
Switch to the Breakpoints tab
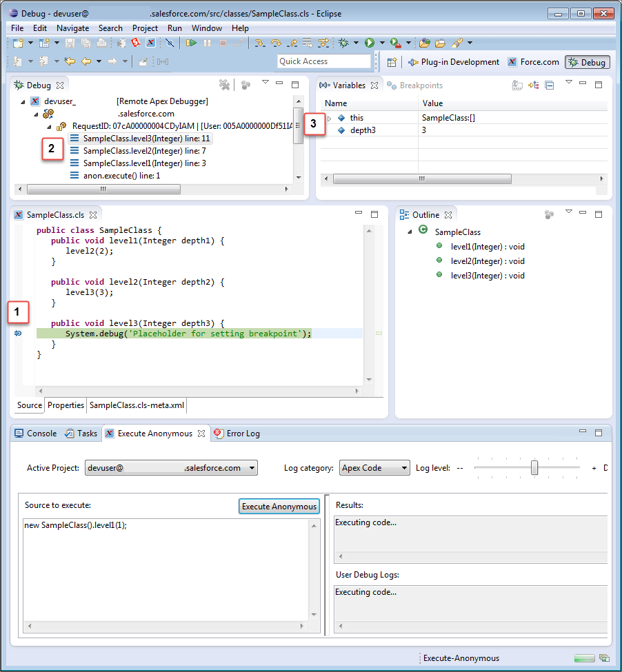tap(414, 85)
